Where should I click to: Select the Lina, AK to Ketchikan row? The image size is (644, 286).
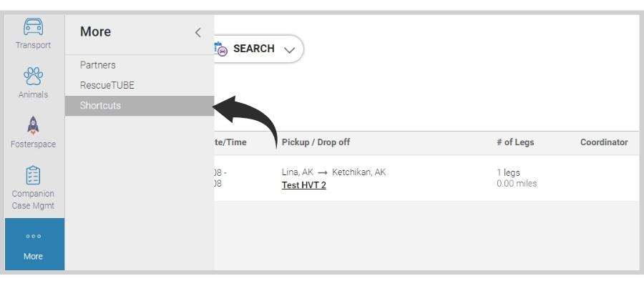(426, 178)
